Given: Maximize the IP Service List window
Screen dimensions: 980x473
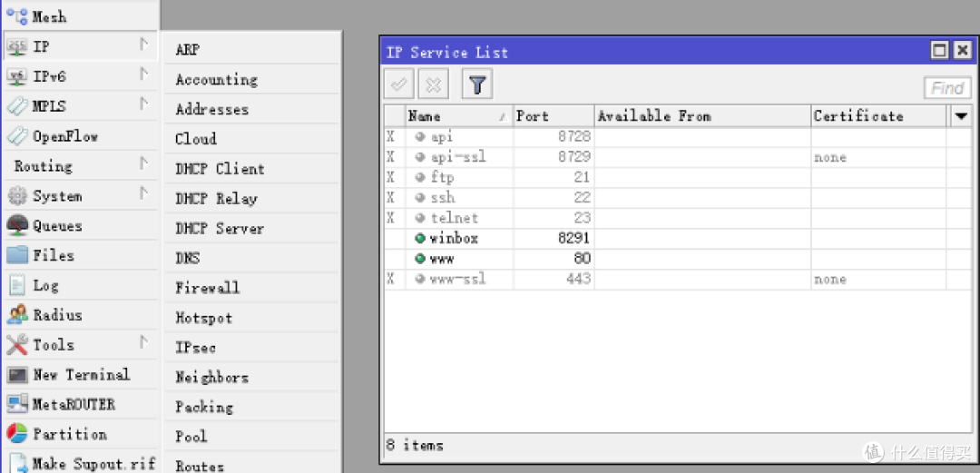Looking at the screenshot, I should click(939, 51).
